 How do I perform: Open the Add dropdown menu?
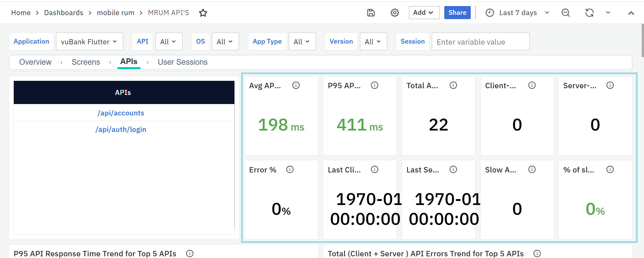(x=424, y=13)
